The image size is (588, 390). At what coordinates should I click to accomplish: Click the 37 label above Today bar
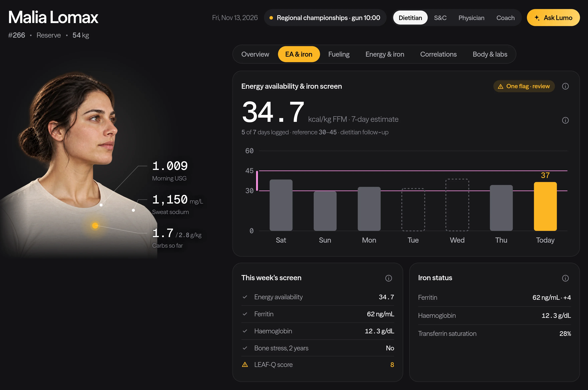point(545,175)
